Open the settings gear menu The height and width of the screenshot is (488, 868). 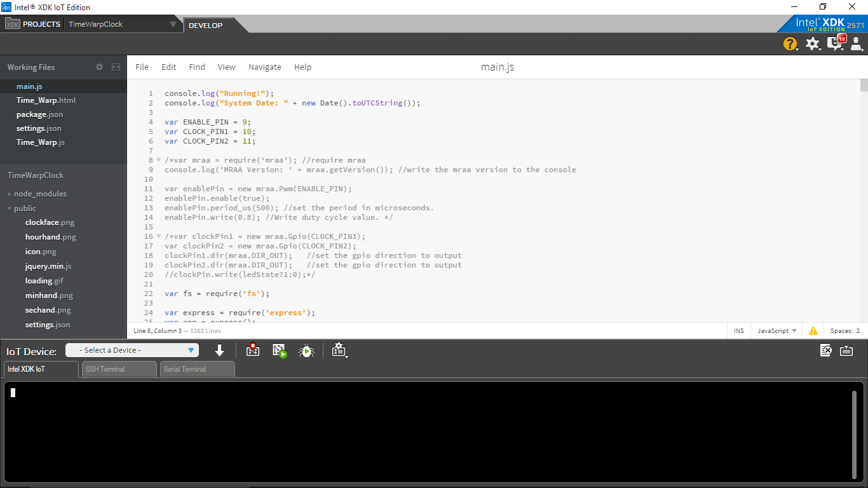pos(813,44)
